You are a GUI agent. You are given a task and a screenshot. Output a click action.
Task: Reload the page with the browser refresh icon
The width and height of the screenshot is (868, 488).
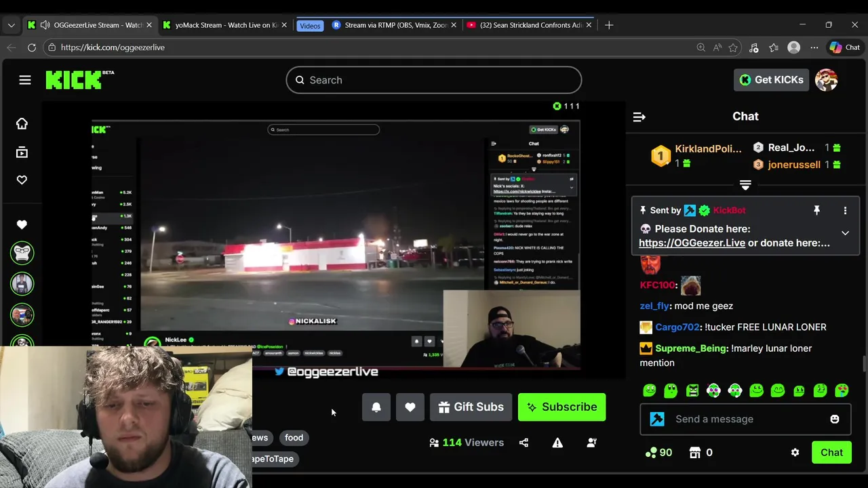[32, 47]
